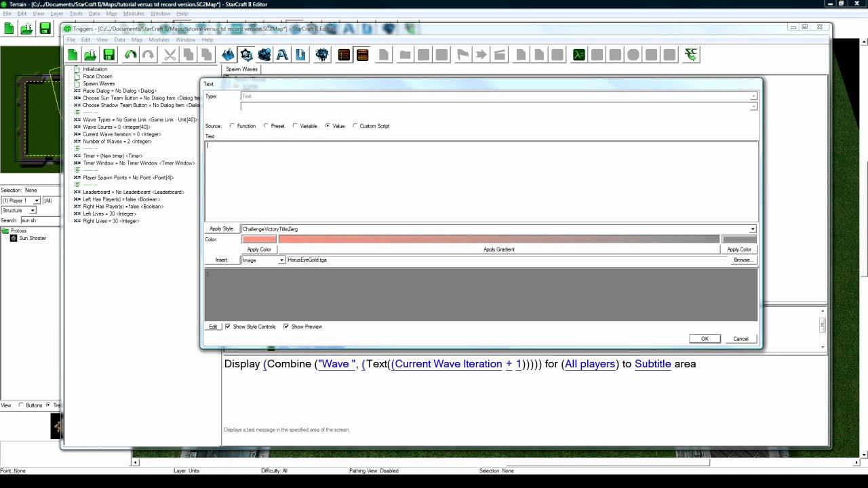Open the Text module letter A icon
Screen dimensions: 868x488
pyautogui.click(x=282, y=55)
